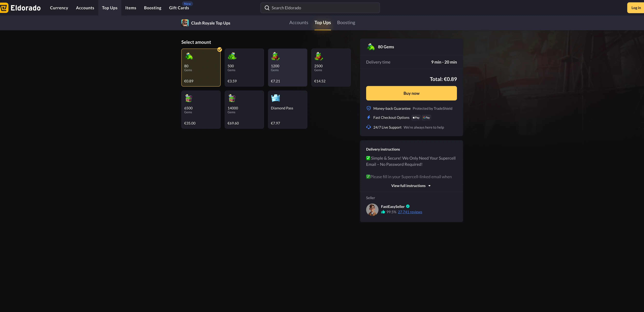Click the Diamond Pass crown icon
Image resolution: width=644 pixels, height=312 pixels.
pos(276,98)
